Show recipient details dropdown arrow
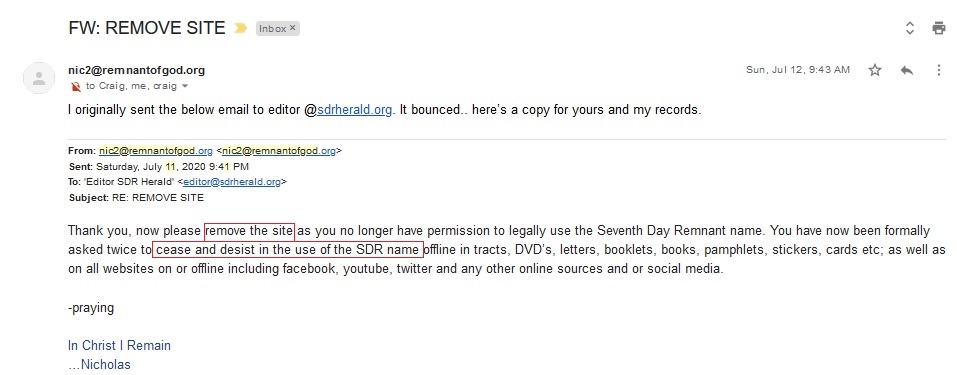Viewport: 957px width, 375px height. click(x=185, y=86)
